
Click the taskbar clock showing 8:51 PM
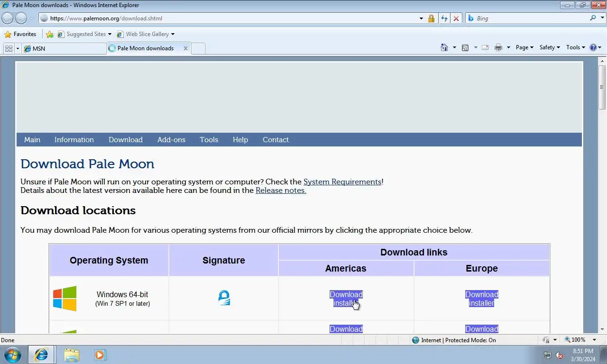coord(583,355)
